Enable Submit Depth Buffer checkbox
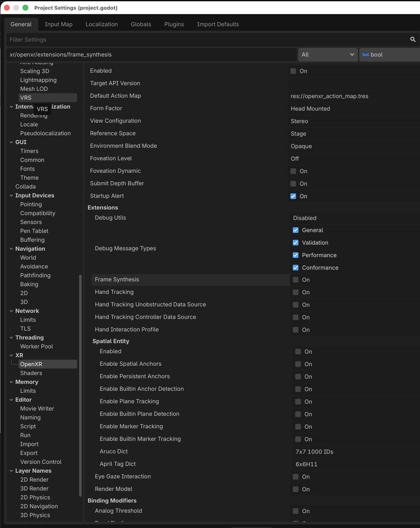This screenshot has width=420, height=528. (293, 183)
